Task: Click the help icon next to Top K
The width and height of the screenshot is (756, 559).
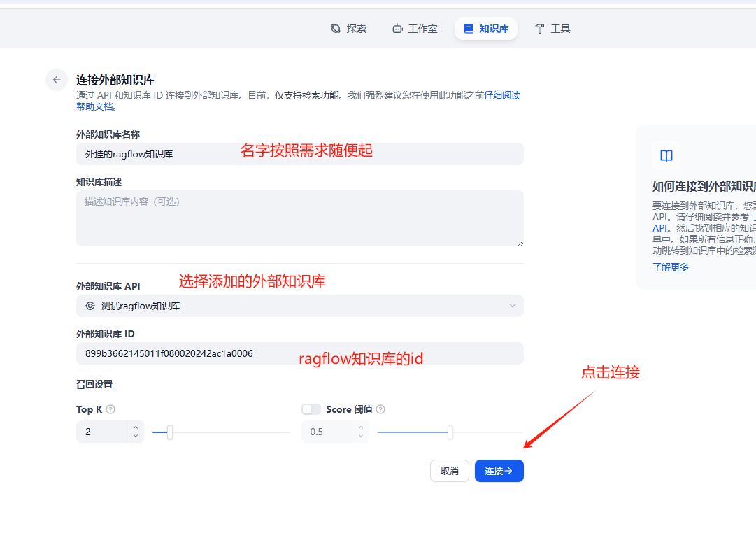Action: tap(110, 409)
